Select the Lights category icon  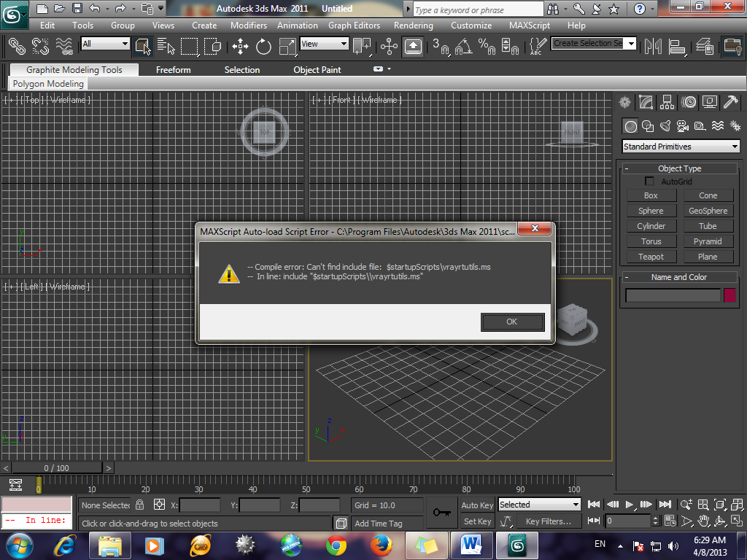pos(665,126)
